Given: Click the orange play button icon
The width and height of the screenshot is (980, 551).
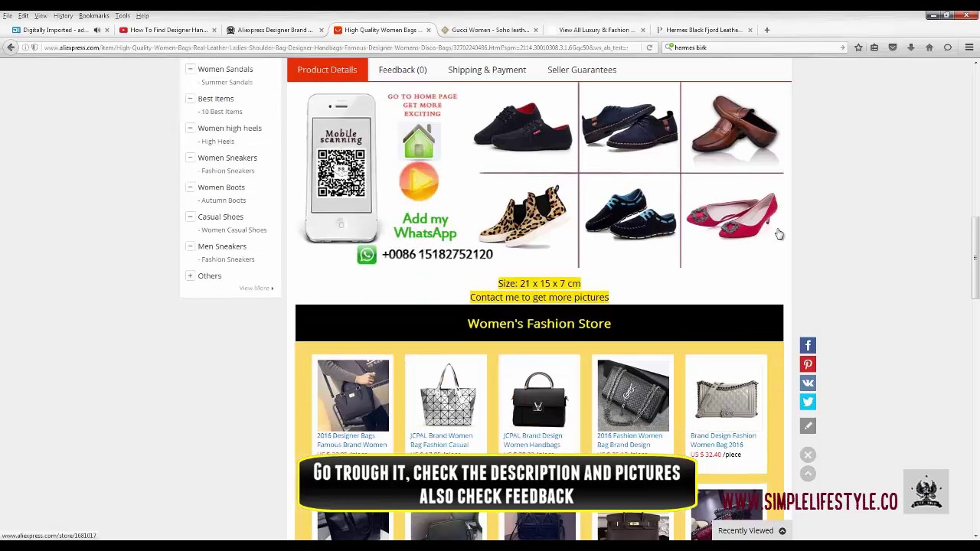Looking at the screenshot, I should [x=419, y=181].
